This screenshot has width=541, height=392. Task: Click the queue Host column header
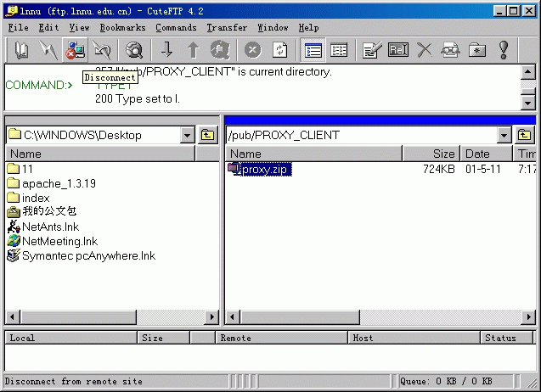click(x=414, y=338)
